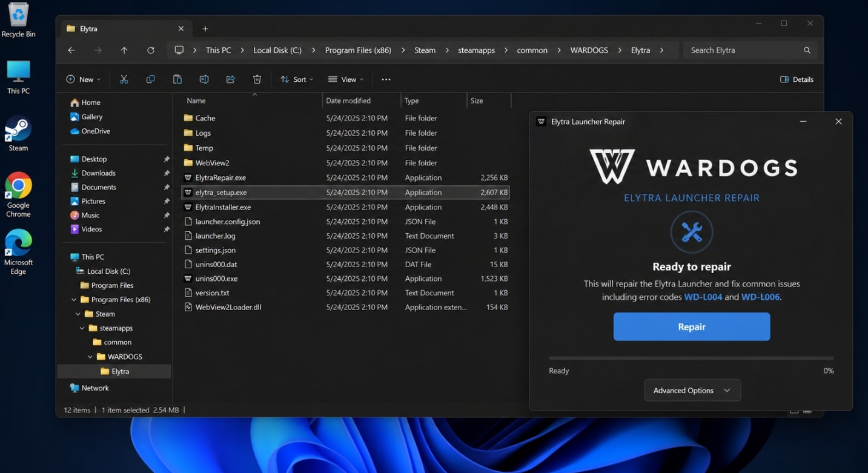Collapse the Program Files (x86) tree node
Image resolution: width=868 pixels, height=473 pixels.
tap(74, 300)
